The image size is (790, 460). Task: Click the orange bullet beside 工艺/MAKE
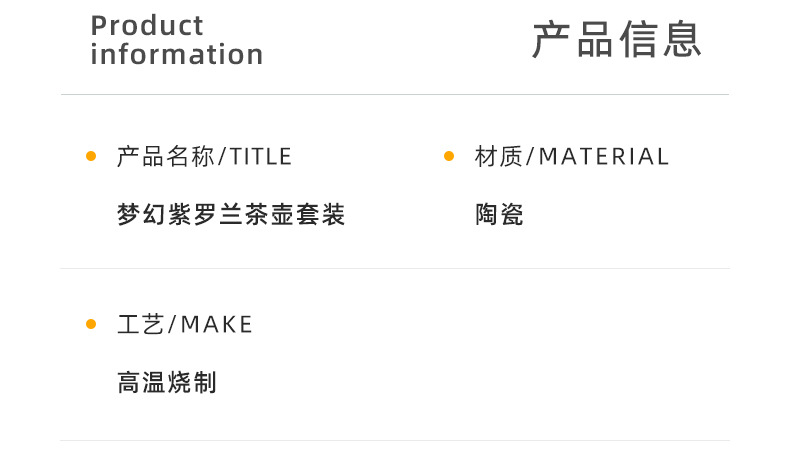(91, 324)
